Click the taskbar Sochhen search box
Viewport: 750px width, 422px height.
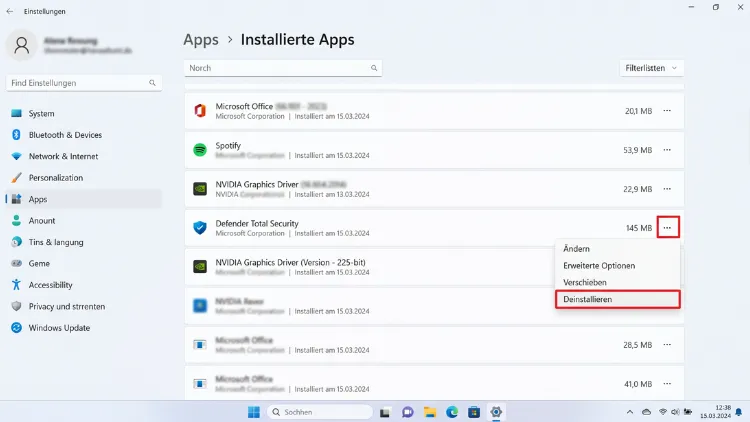tap(320, 412)
